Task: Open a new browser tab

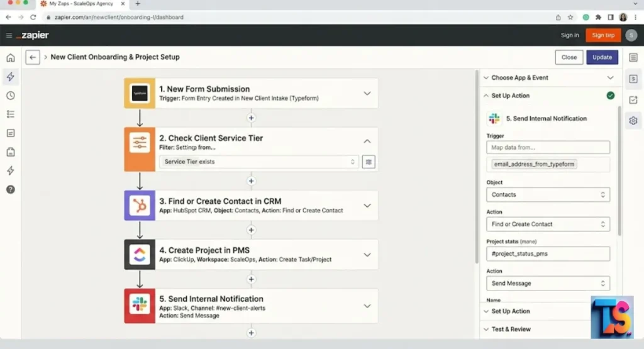Action: (x=138, y=4)
